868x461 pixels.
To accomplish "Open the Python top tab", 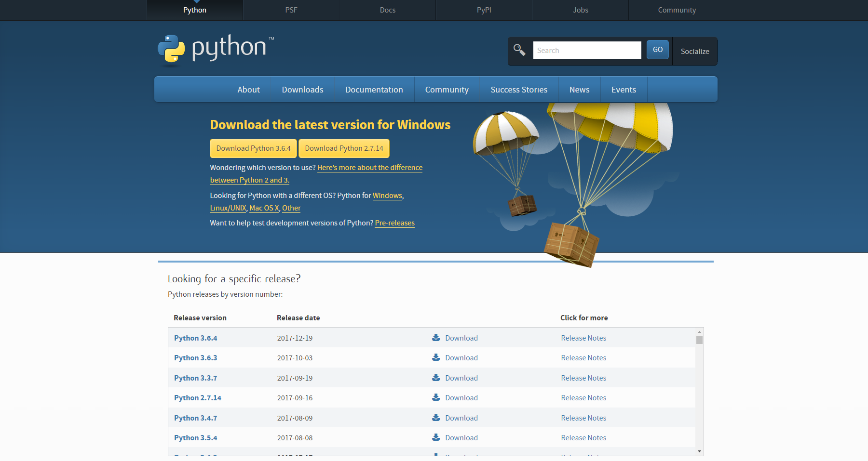I will click(x=195, y=10).
